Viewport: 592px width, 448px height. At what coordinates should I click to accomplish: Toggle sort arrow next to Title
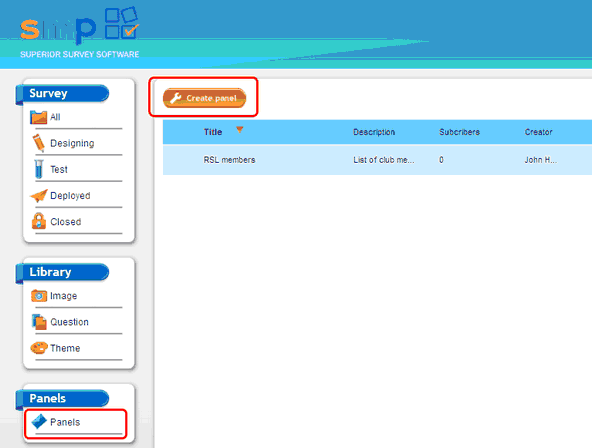tap(239, 130)
